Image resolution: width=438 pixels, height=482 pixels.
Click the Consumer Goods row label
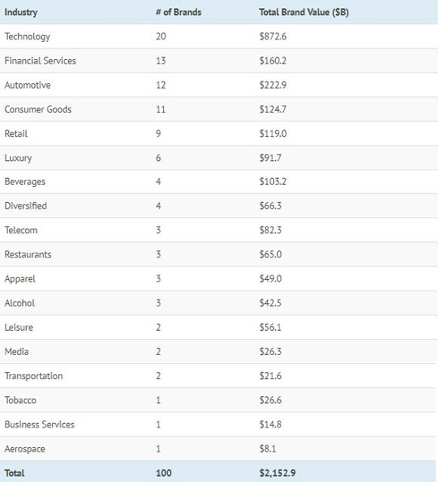[x=38, y=109]
